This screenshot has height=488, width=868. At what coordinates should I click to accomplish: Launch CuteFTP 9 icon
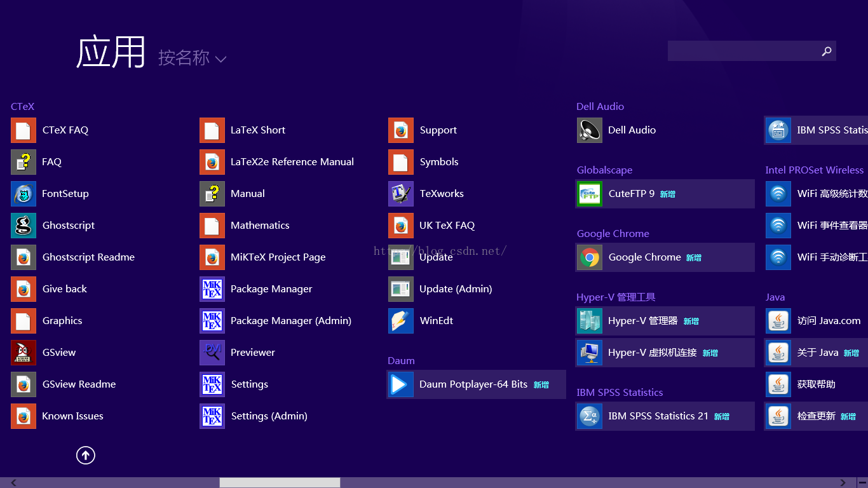point(590,194)
